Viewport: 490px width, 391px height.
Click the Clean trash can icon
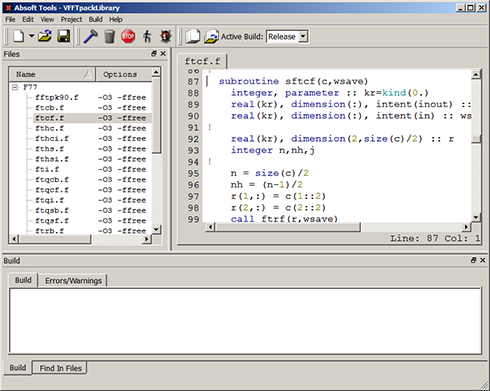[x=109, y=36]
